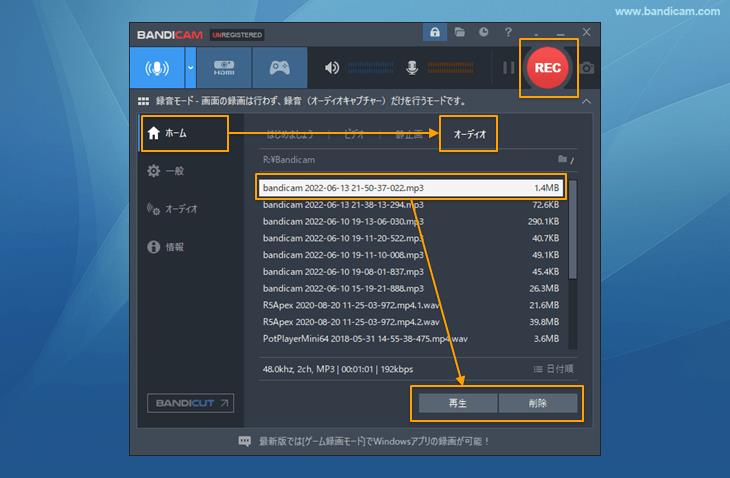The image size is (730, 478).
Task: Open folder icon next to R:\Bandicam path
Action: (562, 159)
